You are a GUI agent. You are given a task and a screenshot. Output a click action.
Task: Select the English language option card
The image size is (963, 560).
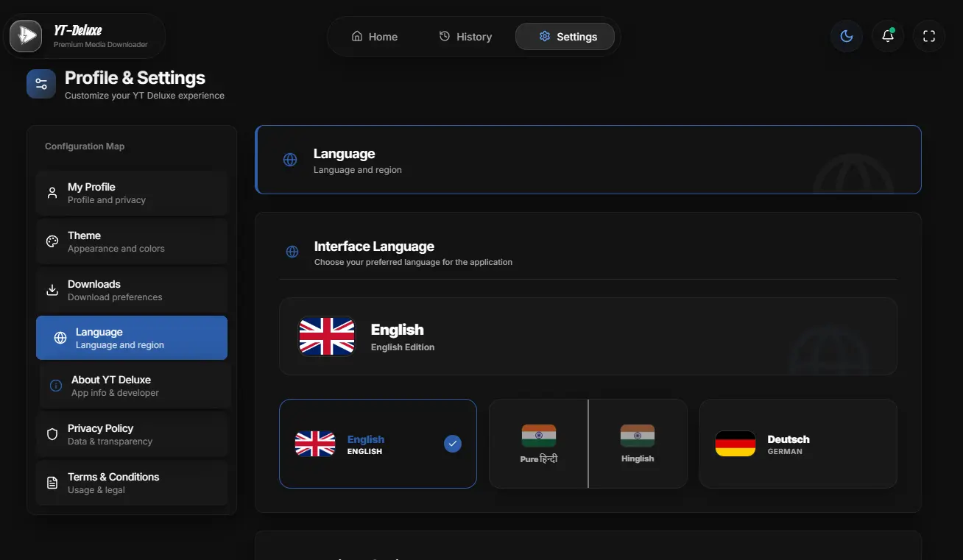378,444
